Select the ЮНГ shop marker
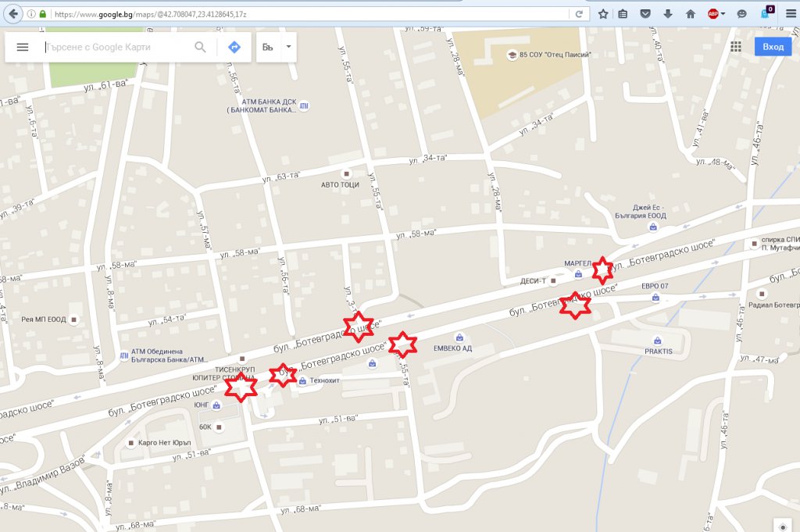Image resolution: width=800 pixels, height=532 pixels. 216,405
